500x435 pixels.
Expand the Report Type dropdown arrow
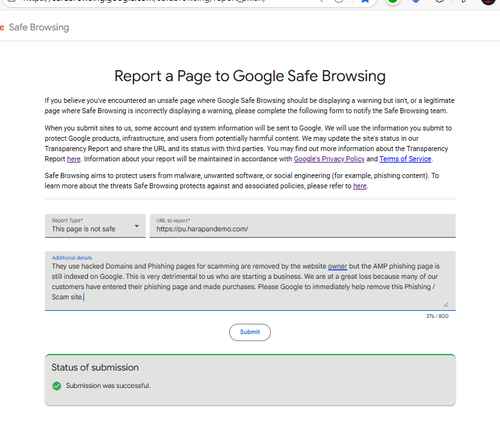(136, 226)
